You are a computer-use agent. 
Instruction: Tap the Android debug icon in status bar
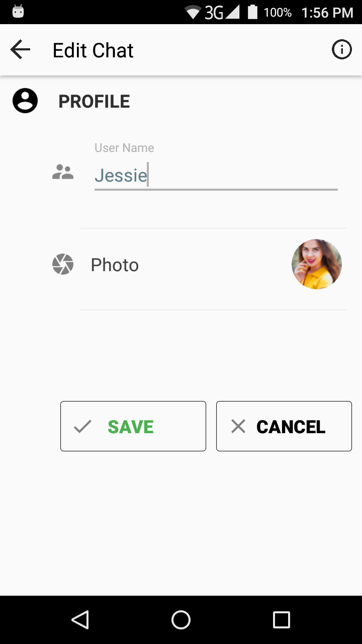click(18, 12)
